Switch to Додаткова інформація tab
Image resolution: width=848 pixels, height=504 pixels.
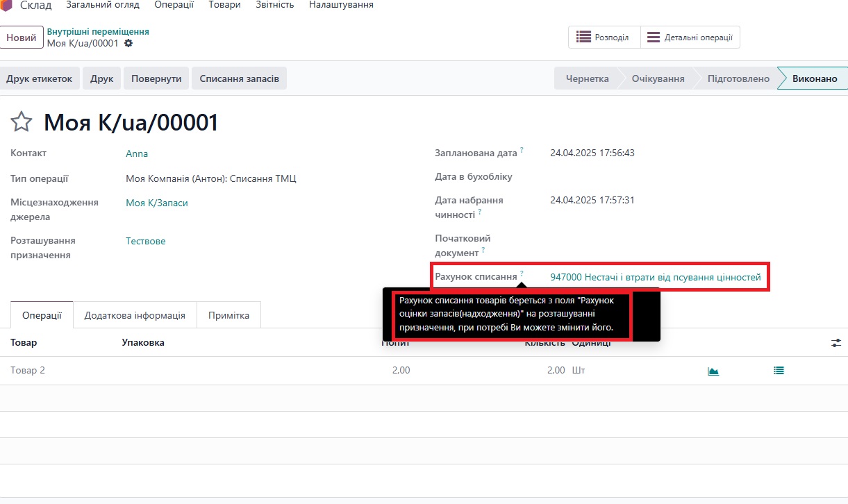135,315
